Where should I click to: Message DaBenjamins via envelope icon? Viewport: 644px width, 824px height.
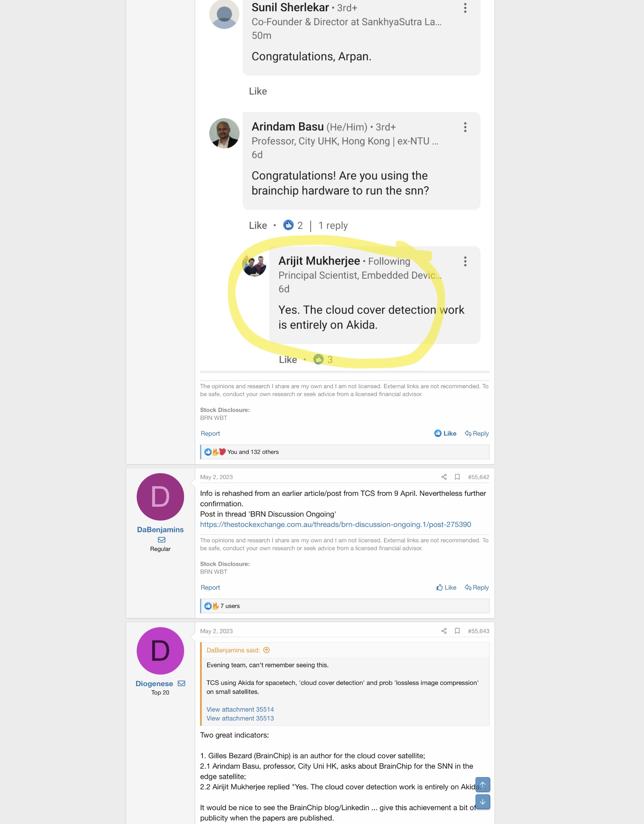pos(161,540)
